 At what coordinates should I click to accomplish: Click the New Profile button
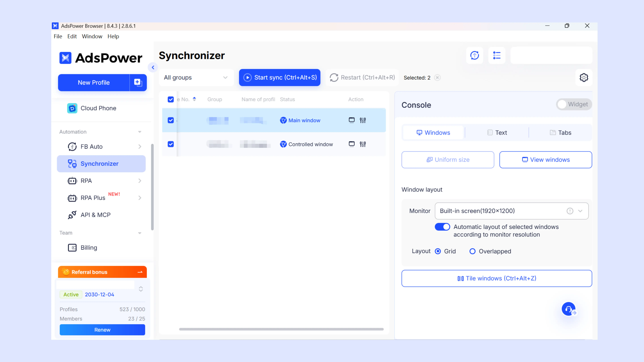[x=94, y=82]
